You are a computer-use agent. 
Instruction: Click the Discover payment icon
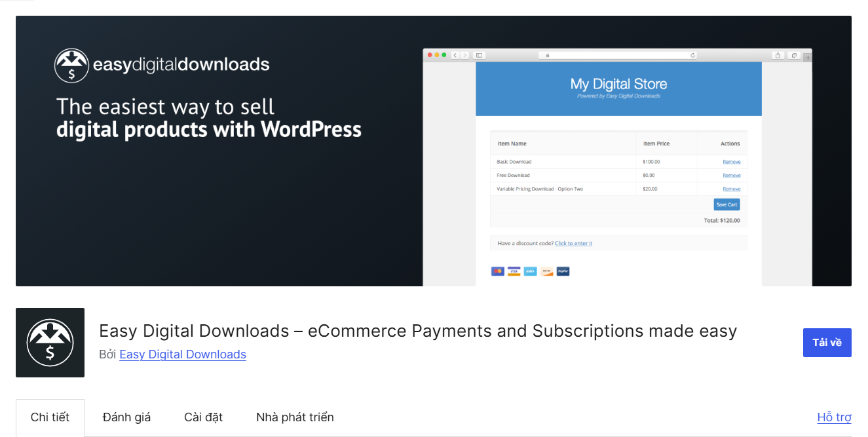click(546, 271)
